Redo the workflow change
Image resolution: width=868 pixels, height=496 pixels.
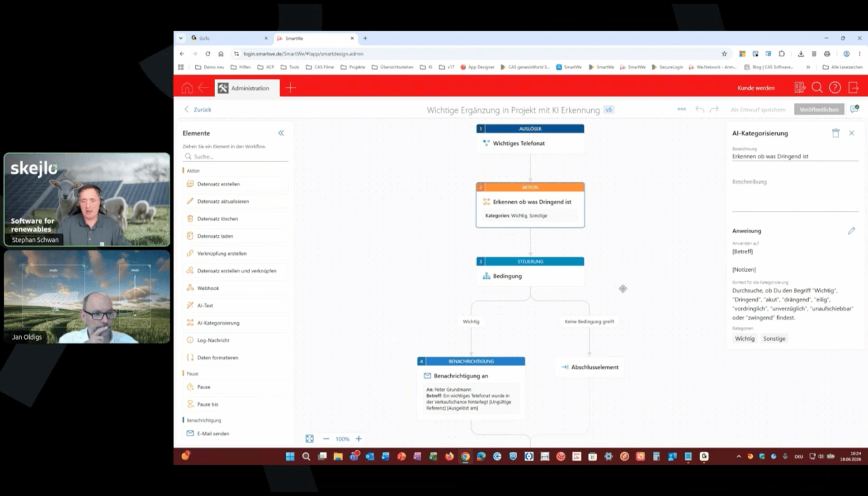coord(714,109)
